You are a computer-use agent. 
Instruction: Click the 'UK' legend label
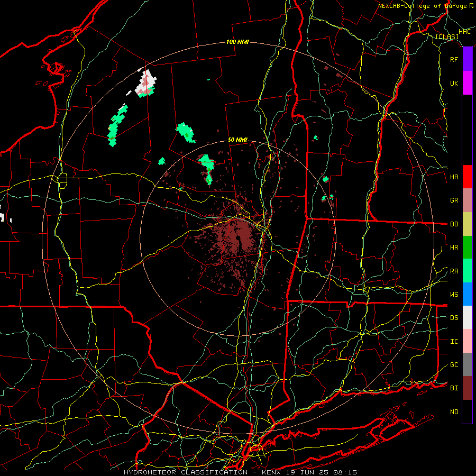(x=454, y=84)
